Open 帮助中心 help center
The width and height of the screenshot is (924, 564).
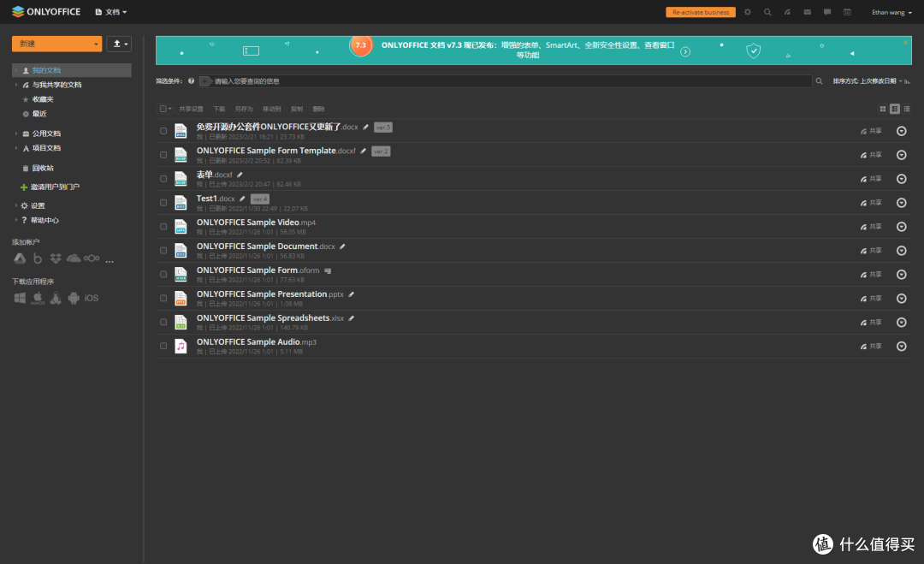point(44,221)
